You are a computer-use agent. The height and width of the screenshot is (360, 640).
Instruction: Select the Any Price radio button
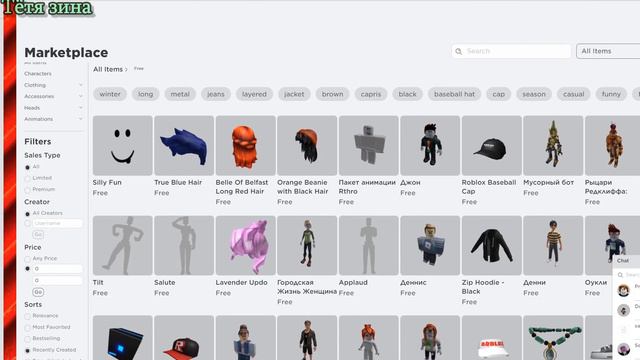[27, 259]
